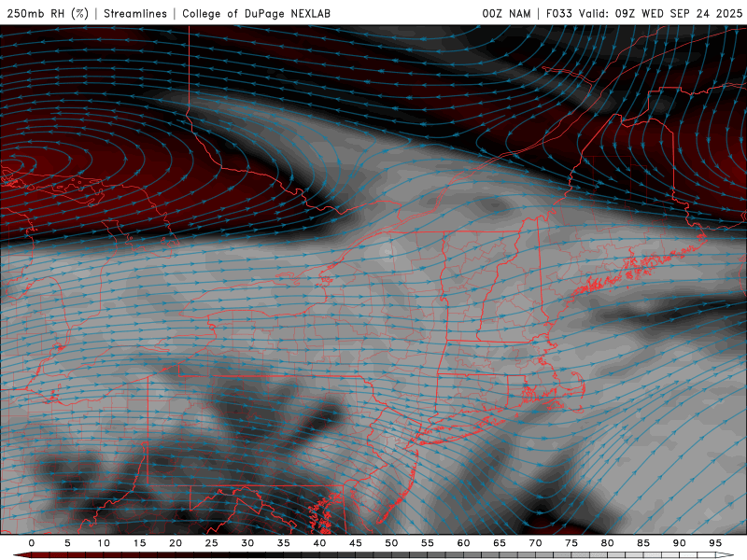This screenshot has height=560, width=747.
Task: Click the "45" value on the legend
Action: 356,543
